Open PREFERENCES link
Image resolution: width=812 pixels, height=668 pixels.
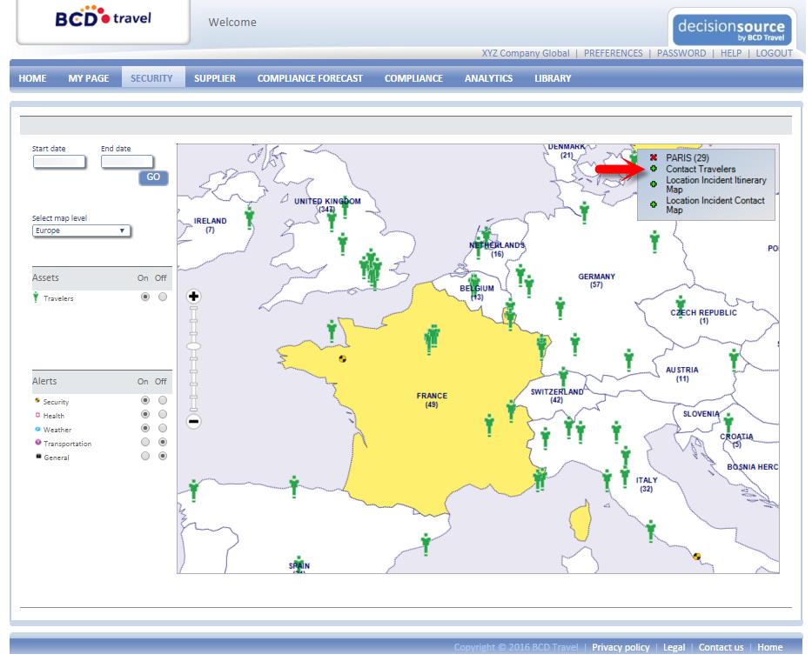[614, 53]
